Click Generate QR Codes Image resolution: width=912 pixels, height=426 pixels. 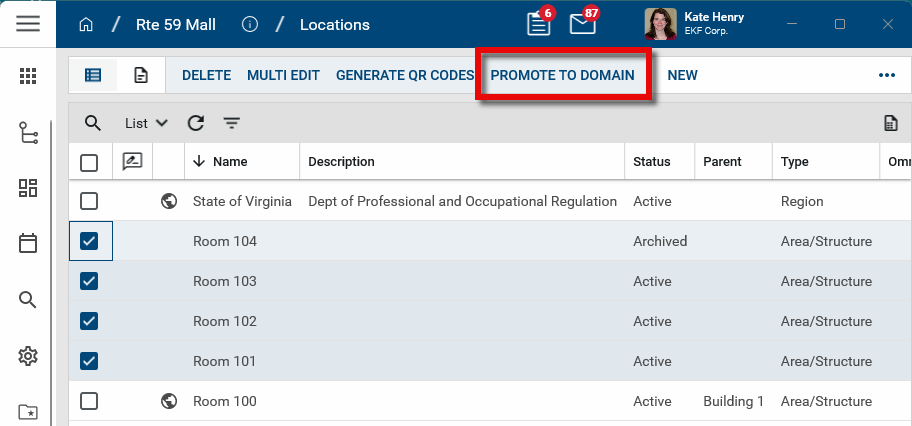[405, 75]
